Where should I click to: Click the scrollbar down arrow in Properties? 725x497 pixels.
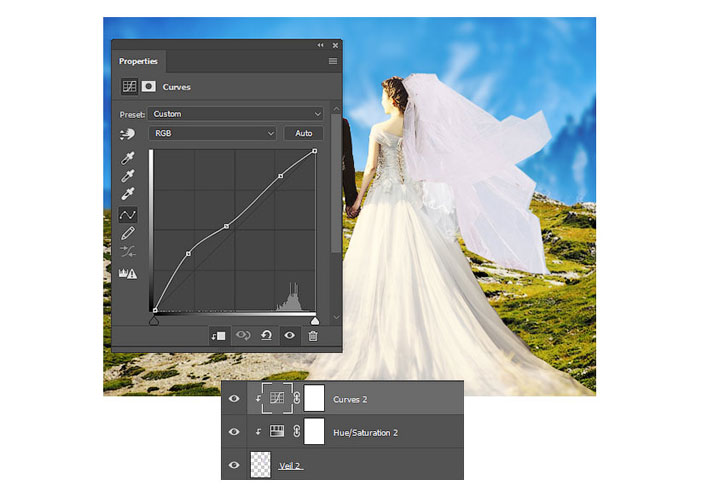click(336, 317)
